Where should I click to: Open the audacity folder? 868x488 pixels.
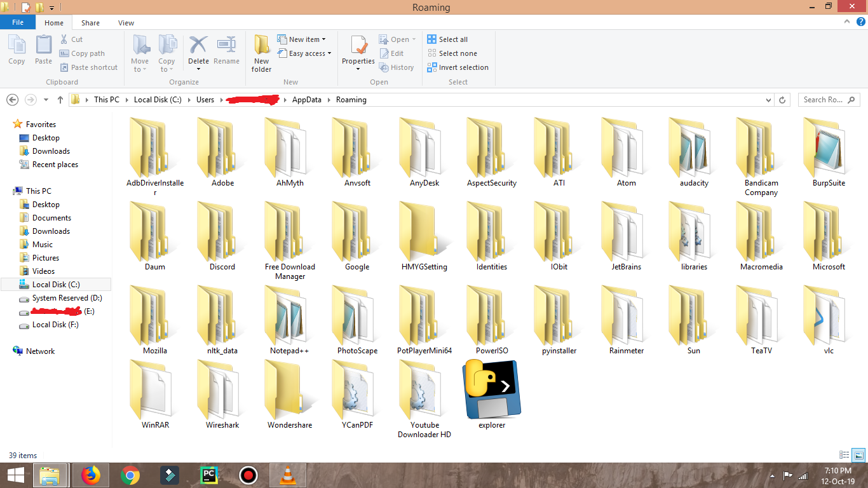point(694,152)
